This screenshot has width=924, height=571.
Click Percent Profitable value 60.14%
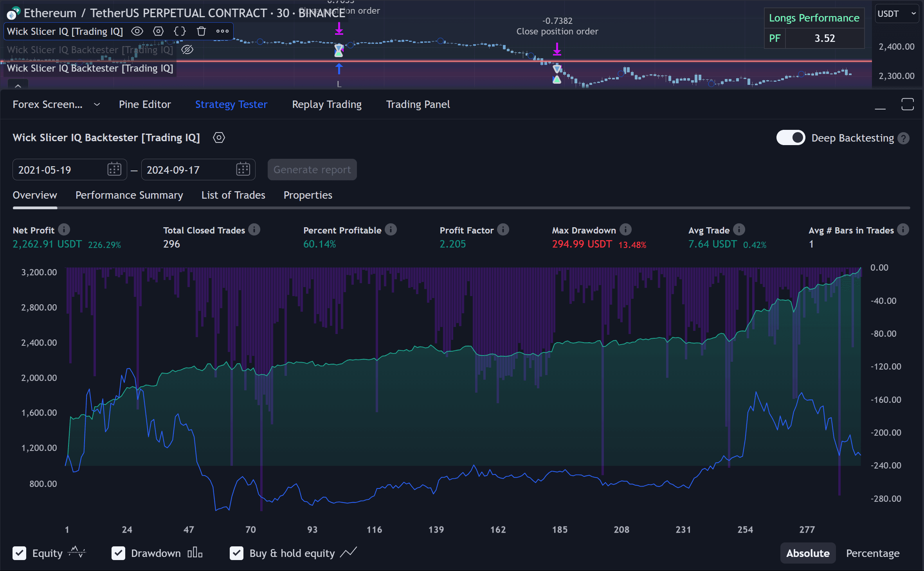[x=320, y=244]
